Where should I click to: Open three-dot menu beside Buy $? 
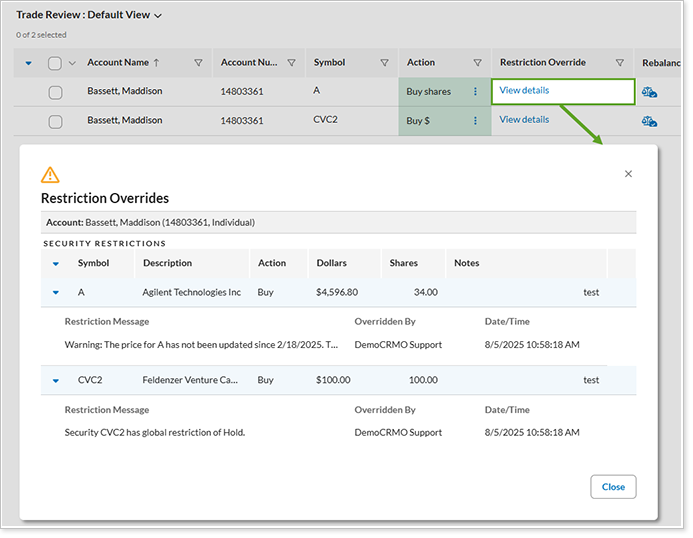[x=475, y=120]
